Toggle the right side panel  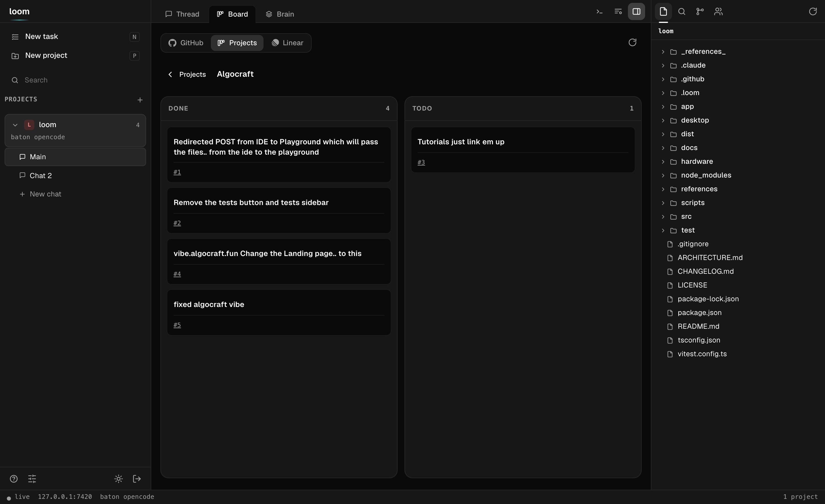coord(636,12)
